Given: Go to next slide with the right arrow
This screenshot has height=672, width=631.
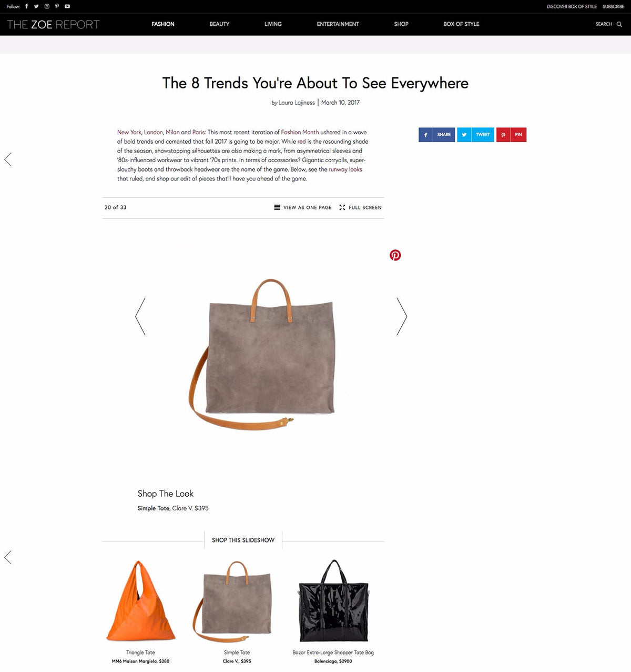Looking at the screenshot, I should pyautogui.click(x=402, y=316).
